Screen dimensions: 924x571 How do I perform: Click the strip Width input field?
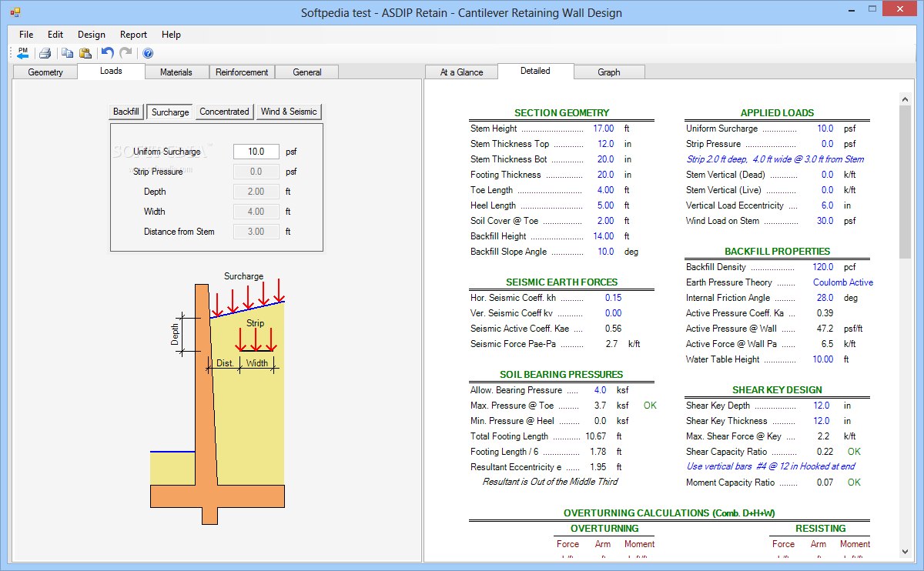256,212
